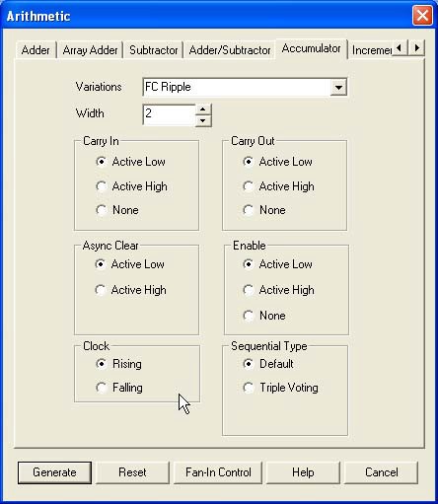
Task: Open Fan-In Control settings
Action: 218,472
